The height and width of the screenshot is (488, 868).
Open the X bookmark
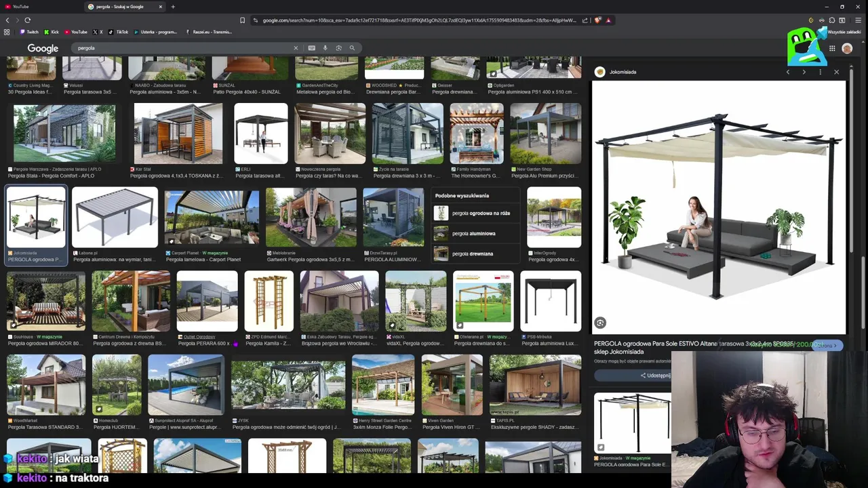tap(98, 32)
